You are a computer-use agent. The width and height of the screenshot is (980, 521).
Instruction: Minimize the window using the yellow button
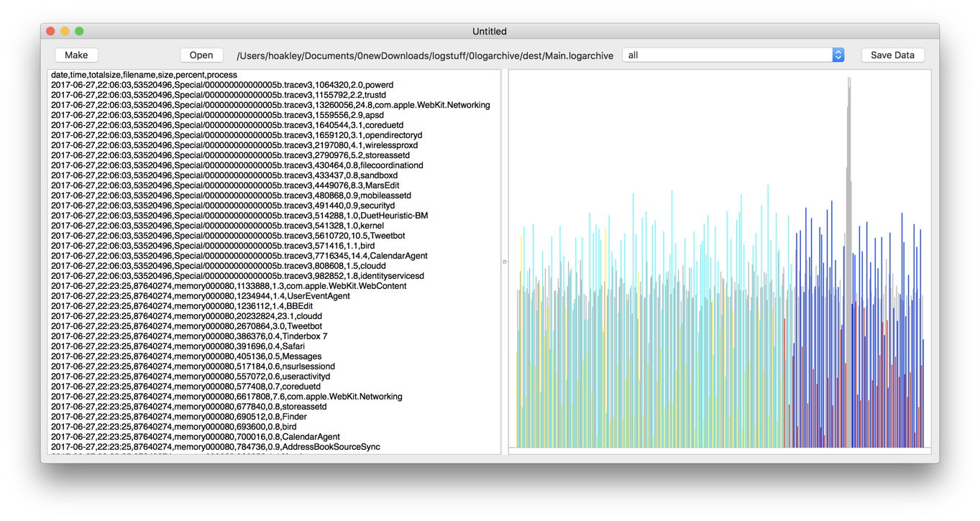pyautogui.click(x=65, y=31)
